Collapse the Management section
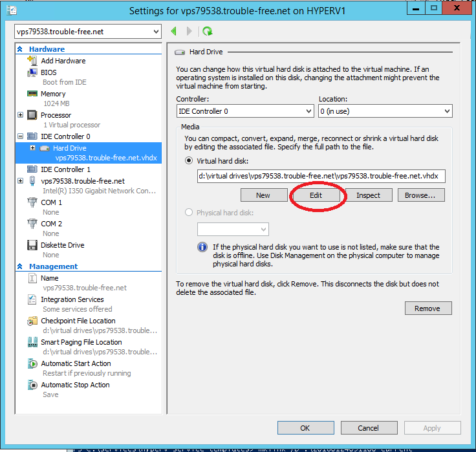This screenshot has height=452, width=476. [20, 266]
